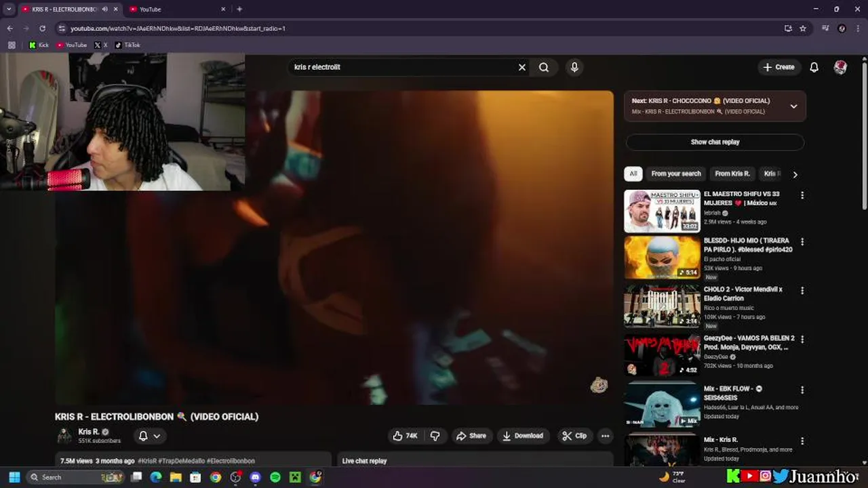Open options for CHOLO 2 video
This screenshot has width=868, height=488.
[802, 290]
